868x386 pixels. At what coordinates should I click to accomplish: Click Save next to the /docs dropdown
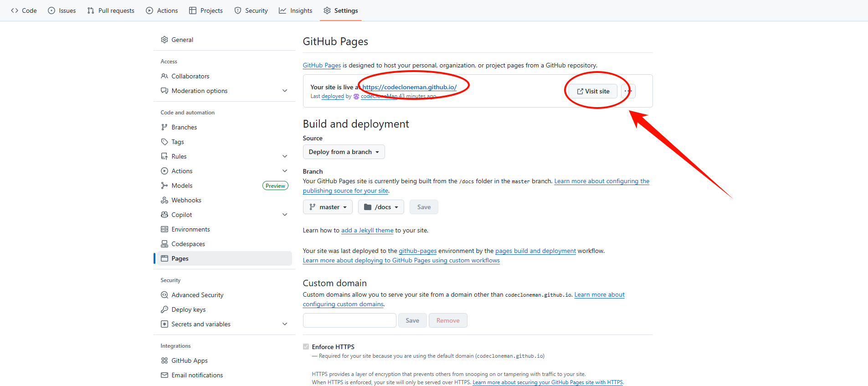point(424,207)
